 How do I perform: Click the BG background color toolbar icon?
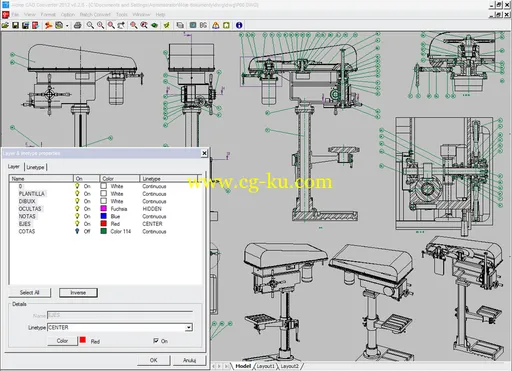pos(203,25)
